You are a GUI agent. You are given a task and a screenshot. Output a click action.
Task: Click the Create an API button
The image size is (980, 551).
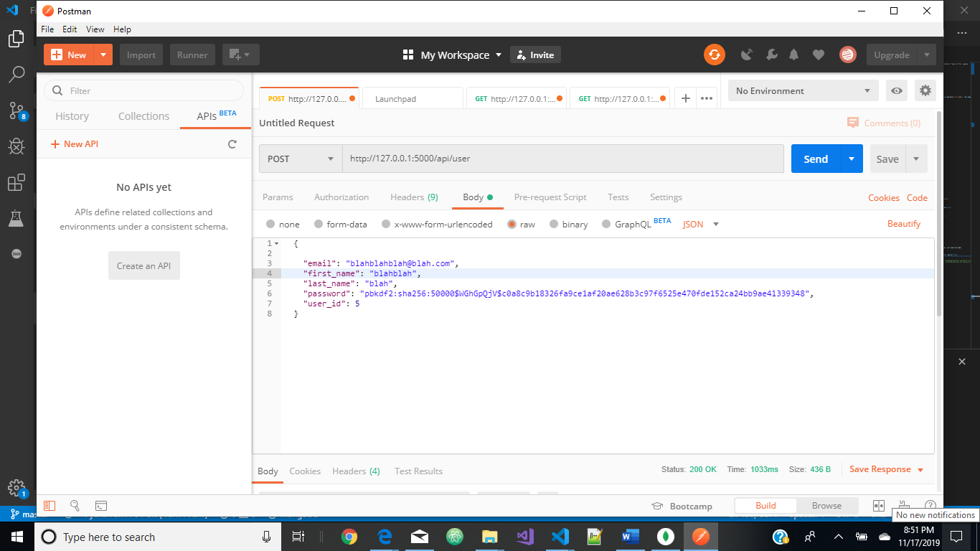[x=144, y=265]
